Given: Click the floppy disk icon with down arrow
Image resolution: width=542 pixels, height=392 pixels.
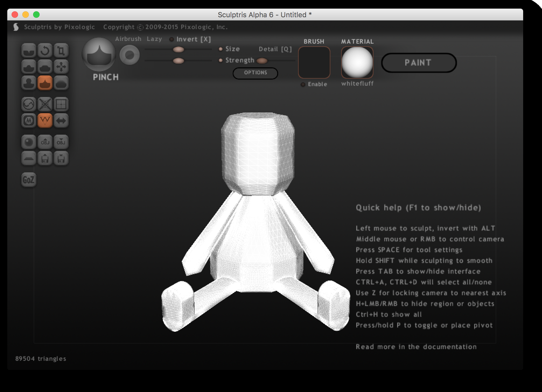Looking at the screenshot, I should coord(61,158).
